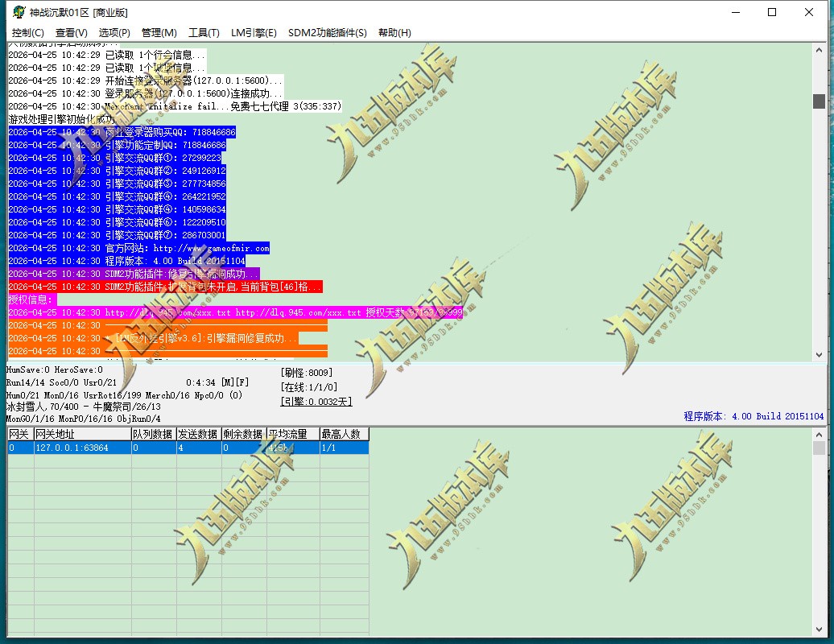Screen dimensions: 834x644
Task: Click the MonG0/1/16 MonP0/16/16 status line
Action: pyautogui.click(x=84, y=419)
